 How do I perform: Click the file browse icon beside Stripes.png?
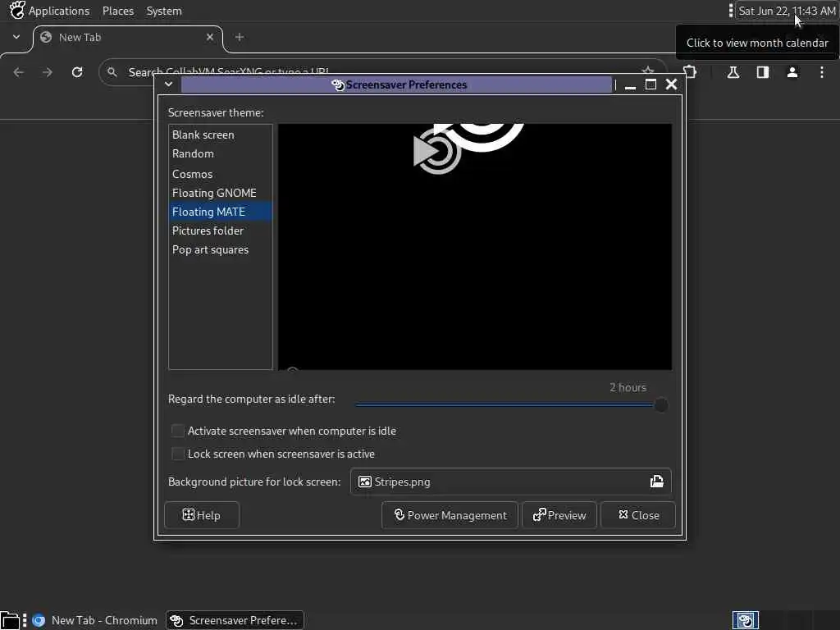[x=657, y=482]
